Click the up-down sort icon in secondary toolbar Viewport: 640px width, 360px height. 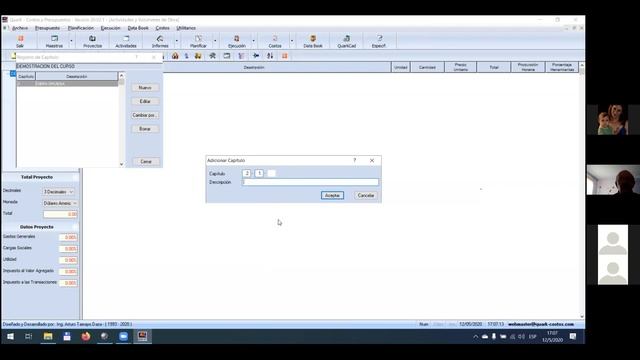(x=270, y=56)
